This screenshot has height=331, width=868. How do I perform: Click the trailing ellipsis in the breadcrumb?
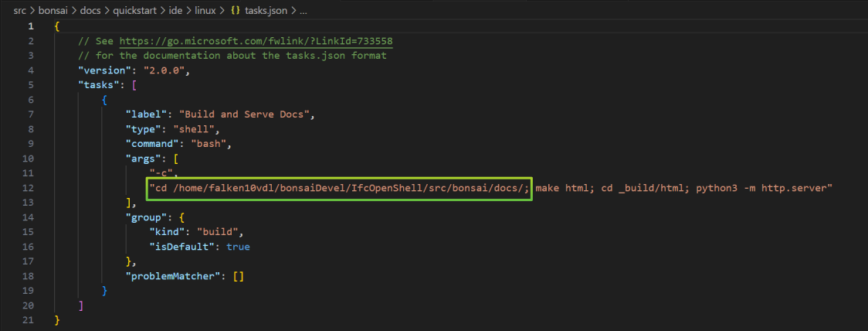point(302,11)
